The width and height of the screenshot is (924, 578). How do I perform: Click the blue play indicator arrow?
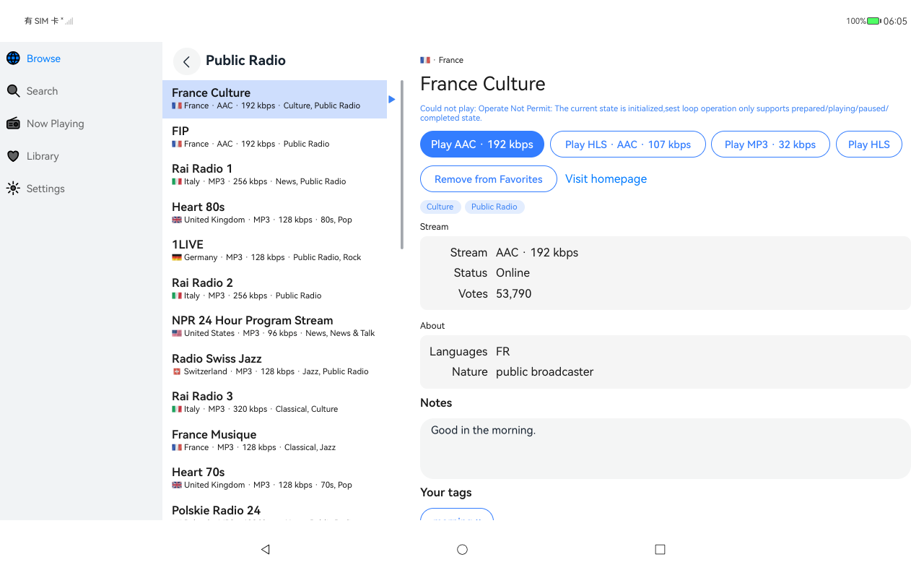click(392, 99)
